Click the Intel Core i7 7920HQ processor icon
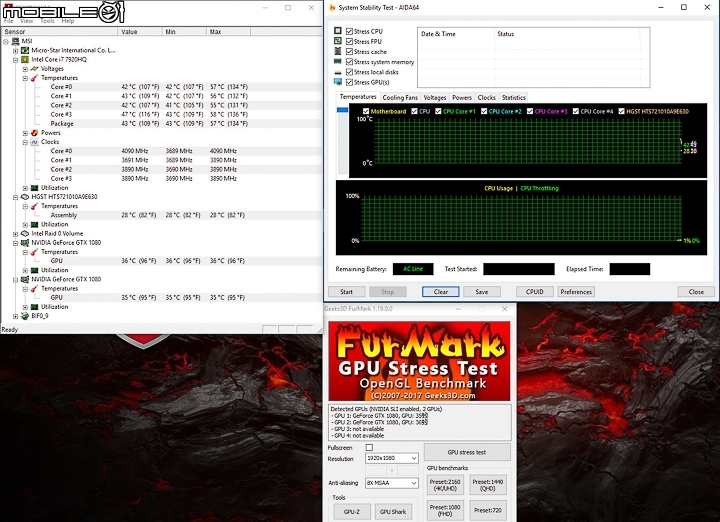720x522 pixels. [x=25, y=60]
